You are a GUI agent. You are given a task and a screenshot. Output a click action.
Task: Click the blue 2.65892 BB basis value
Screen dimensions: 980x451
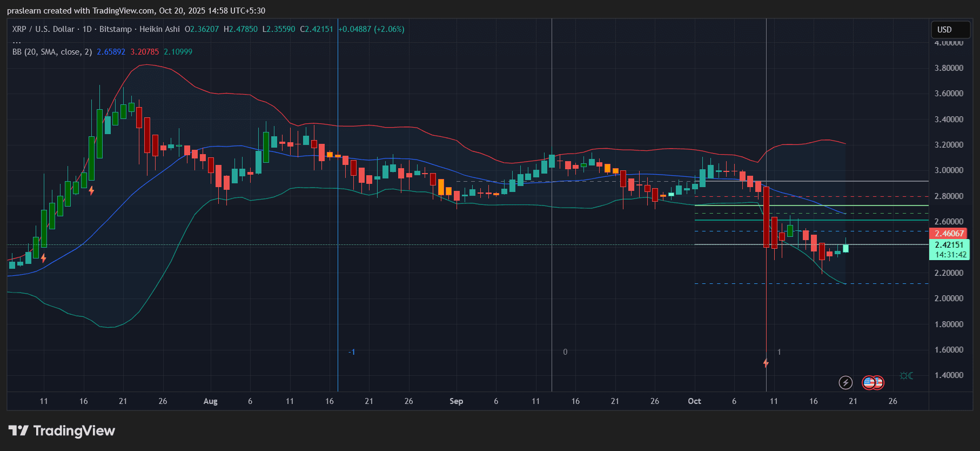[111, 52]
